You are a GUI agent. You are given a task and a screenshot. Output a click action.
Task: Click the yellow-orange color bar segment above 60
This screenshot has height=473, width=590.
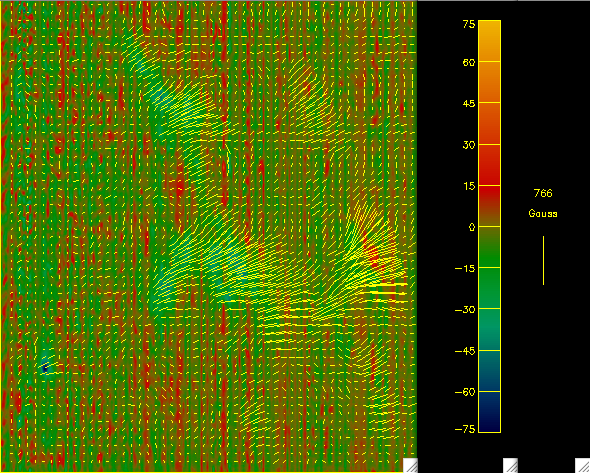coord(489,41)
